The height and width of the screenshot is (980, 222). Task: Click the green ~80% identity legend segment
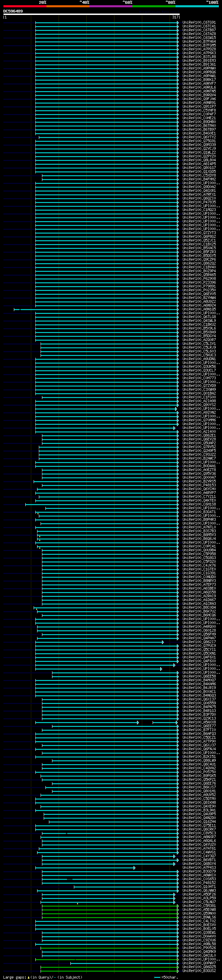[154, 6]
